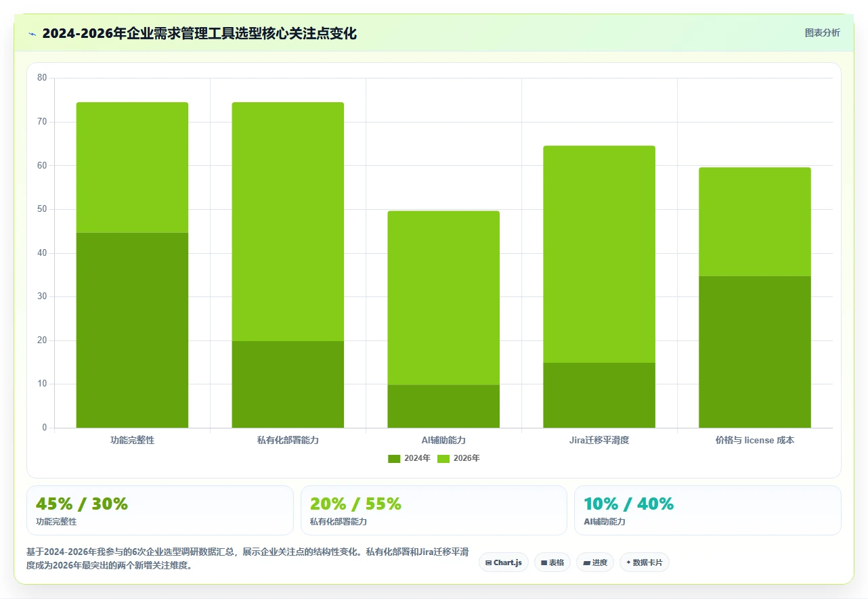Click the Jira迁移平滑度 x-axis label

tap(599, 440)
